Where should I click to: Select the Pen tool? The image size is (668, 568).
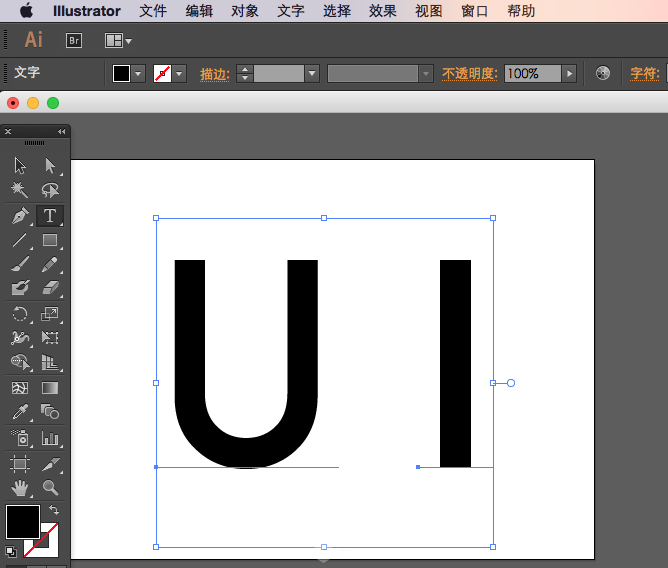20,216
